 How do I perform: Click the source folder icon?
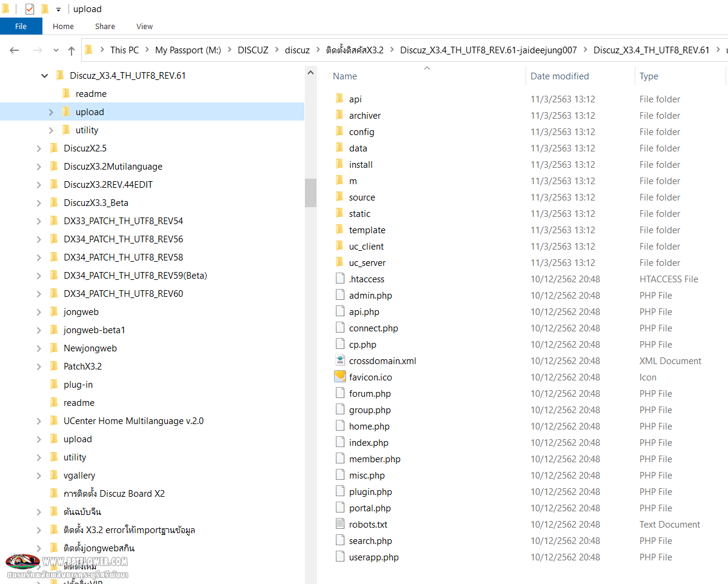click(339, 197)
